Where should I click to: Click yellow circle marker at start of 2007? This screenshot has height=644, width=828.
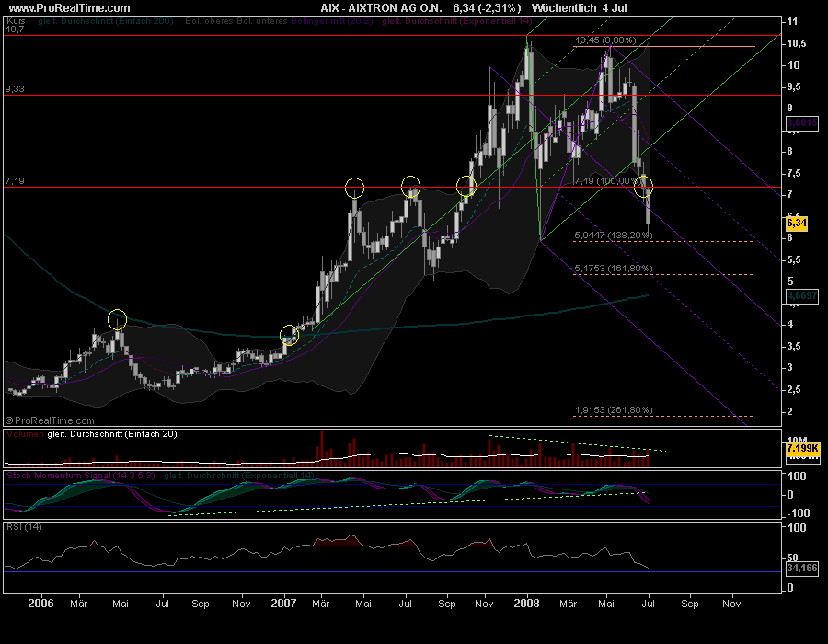point(290,335)
